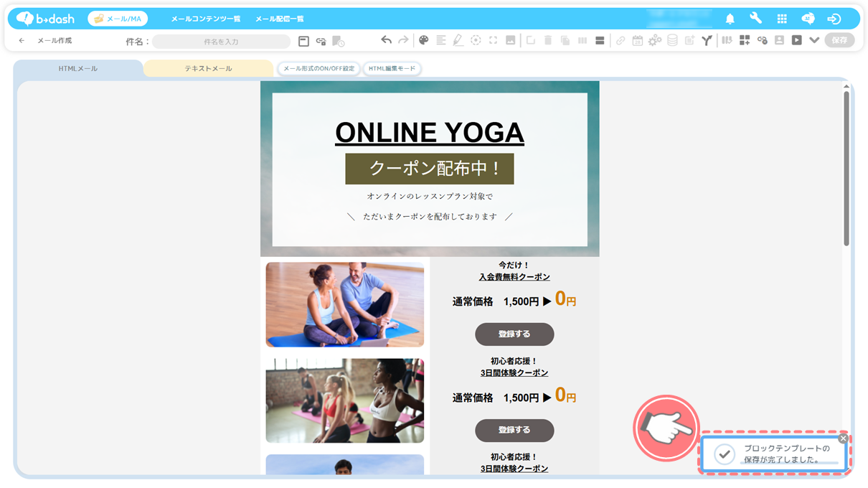Click the columns layout icon
This screenshot has height=488, width=868.
click(582, 40)
